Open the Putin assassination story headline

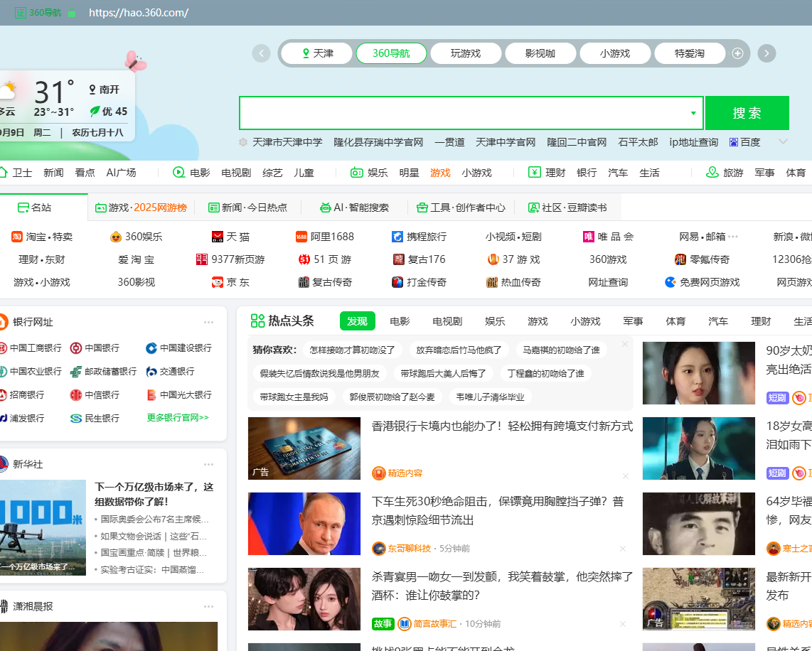[498, 511]
